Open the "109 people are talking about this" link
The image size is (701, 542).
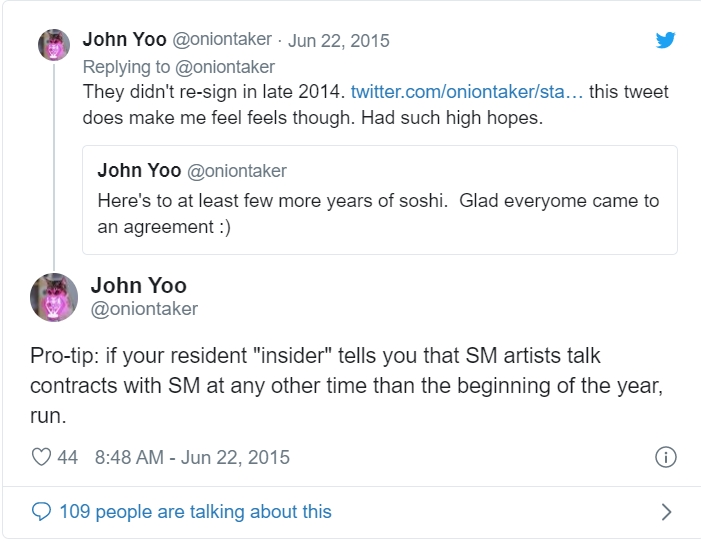pyautogui.click(x=195, y=511)
